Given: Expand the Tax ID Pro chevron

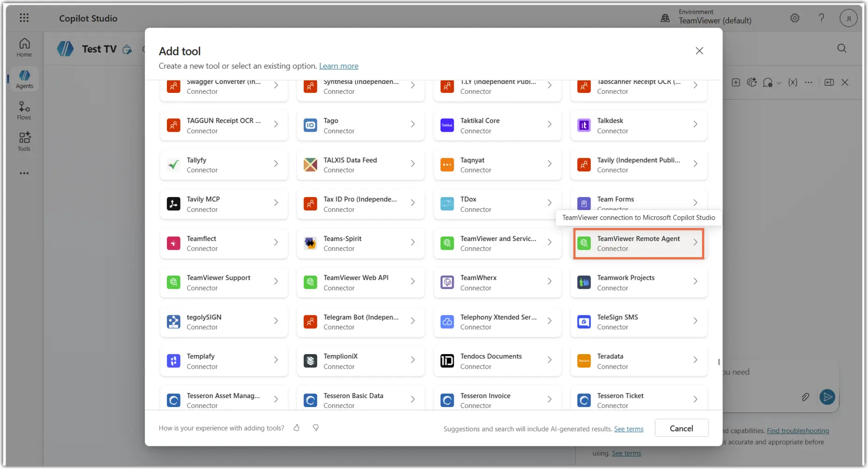Looking at the screenshot, I should coord(413,203).
